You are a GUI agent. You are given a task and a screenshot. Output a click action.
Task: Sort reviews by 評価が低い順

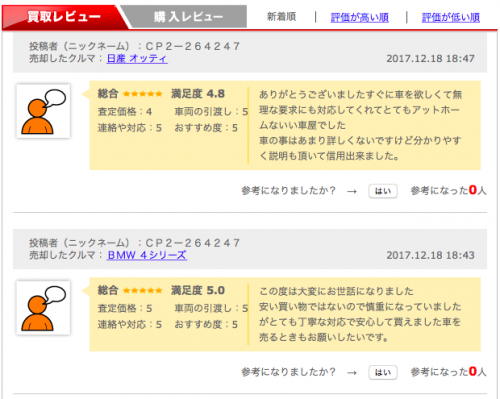tap(451, 17)
